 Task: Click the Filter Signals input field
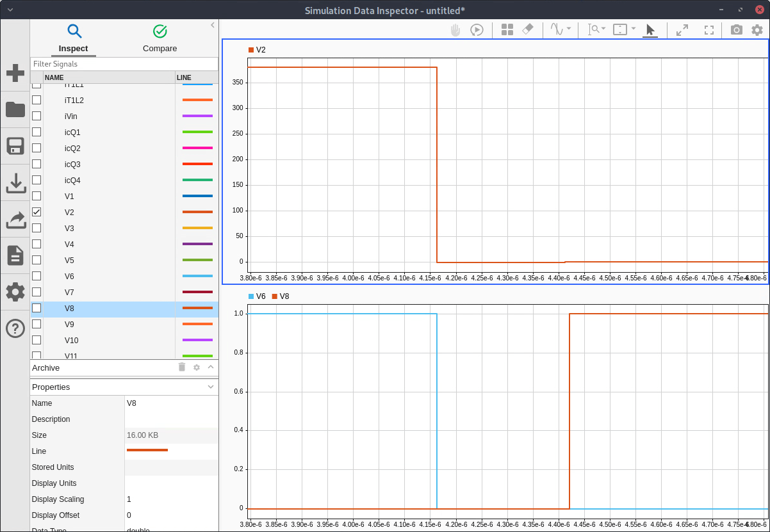124,64
